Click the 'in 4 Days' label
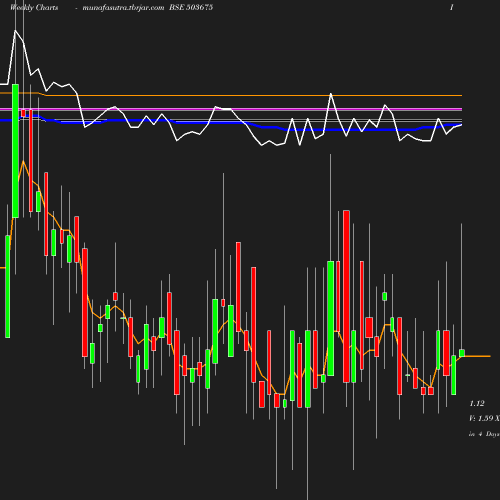This screenshot has height=500, width=500. [x=484, y=434]
